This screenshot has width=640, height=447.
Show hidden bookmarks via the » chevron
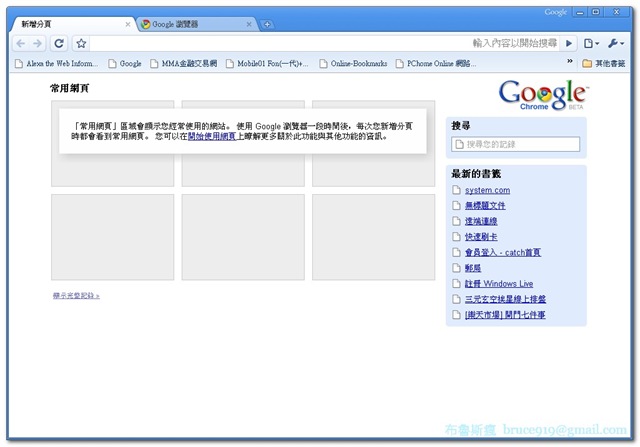tap(570, 61)
